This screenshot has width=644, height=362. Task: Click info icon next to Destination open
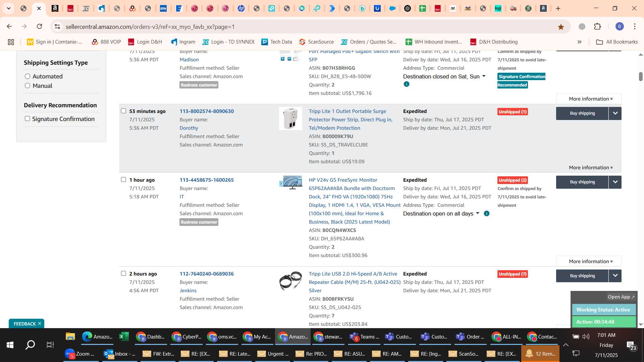(x=487, y=214)
